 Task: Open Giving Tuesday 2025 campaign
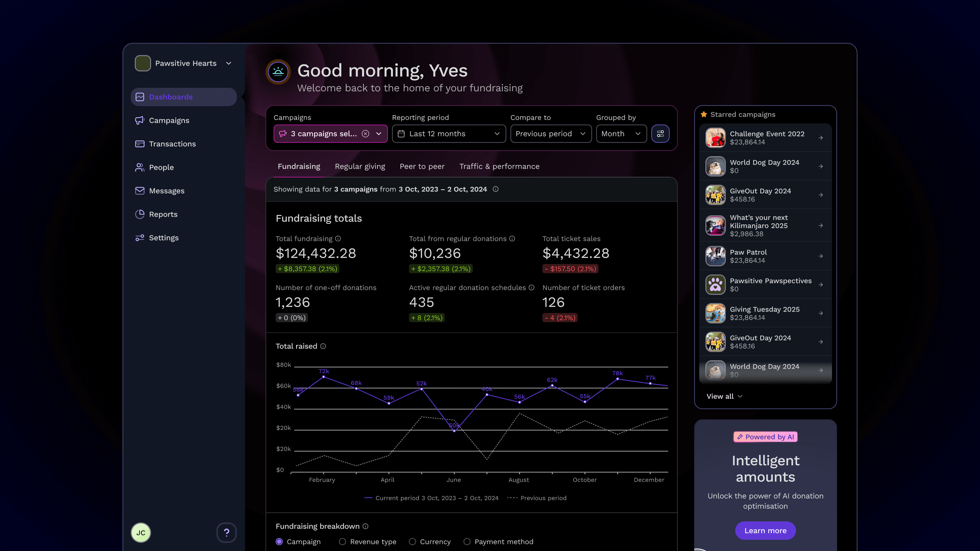click(765, 313)
